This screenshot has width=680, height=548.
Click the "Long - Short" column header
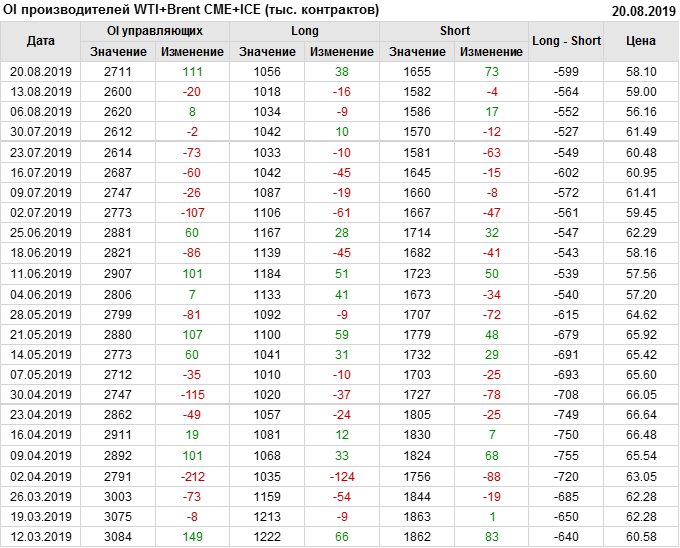[567, 41]
